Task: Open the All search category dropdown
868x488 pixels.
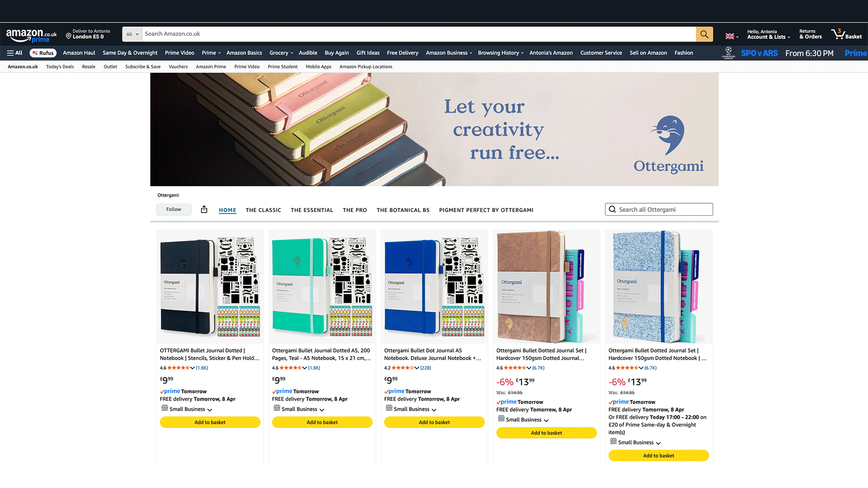Action: (x=132, y=34)
